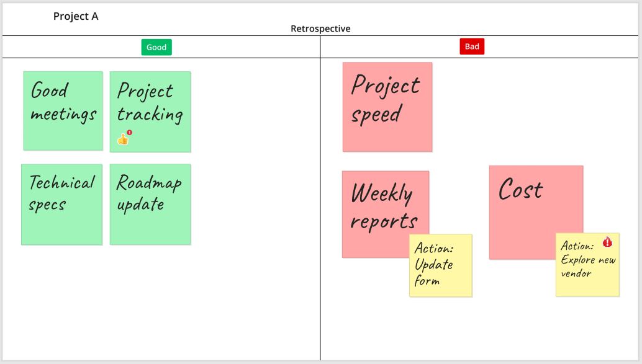Select the Good meetings sticky note
Viewport: 642px width, 364px height.
(63, 111)
